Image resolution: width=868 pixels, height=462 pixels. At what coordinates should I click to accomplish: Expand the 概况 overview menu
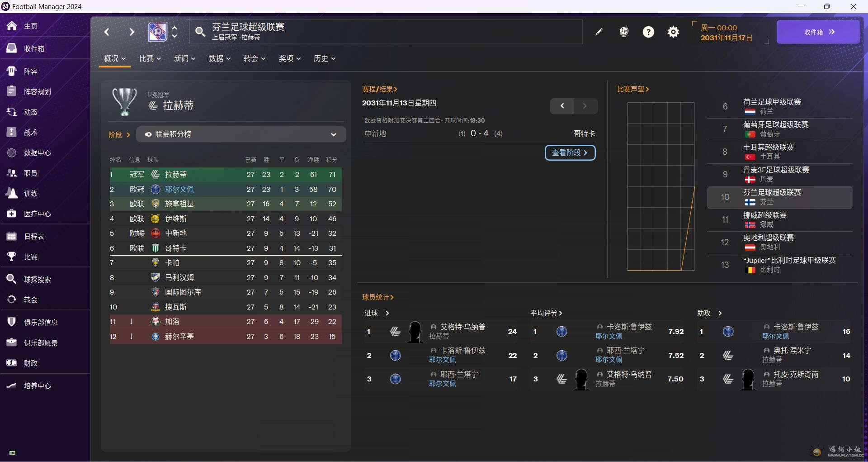click(115, 58)
